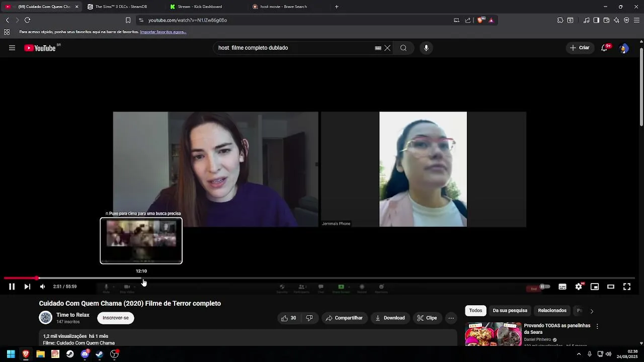
Task: Clear the search query text
Action: coord(387,48)
